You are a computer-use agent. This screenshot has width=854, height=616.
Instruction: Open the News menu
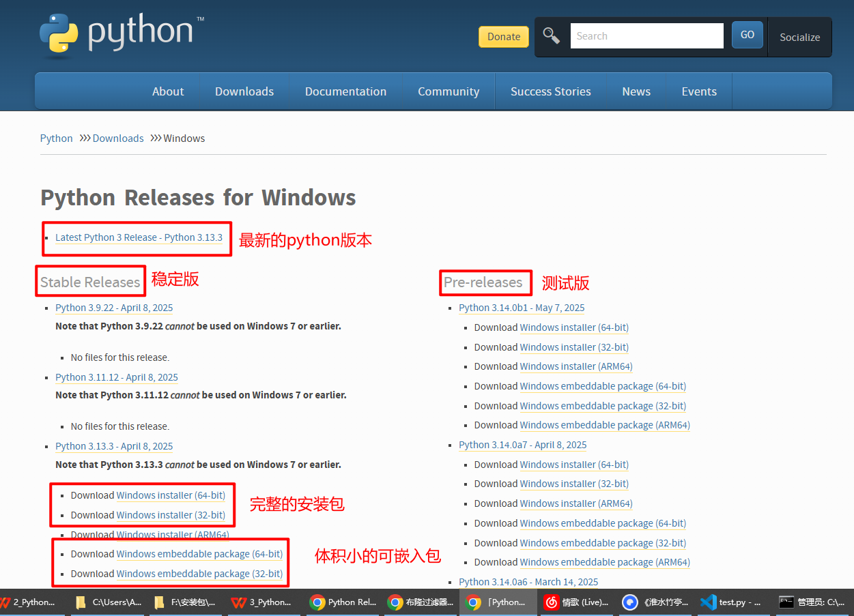click(636, 91)
